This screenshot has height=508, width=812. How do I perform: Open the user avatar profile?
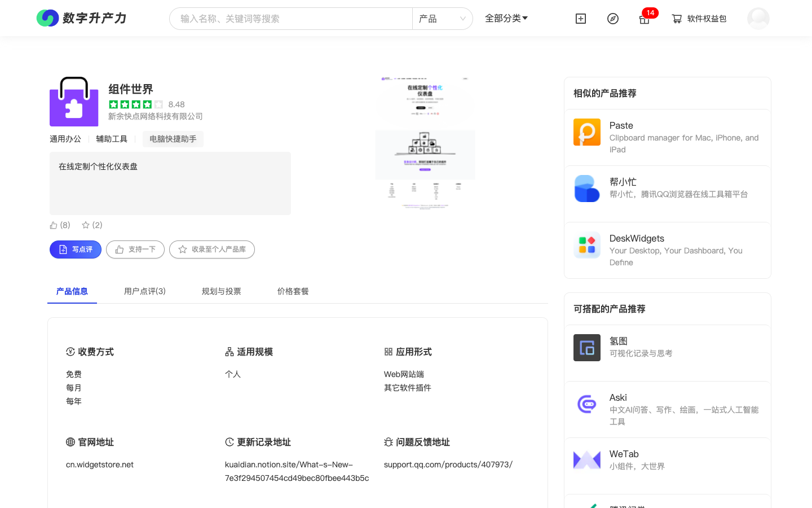point(758,19)
